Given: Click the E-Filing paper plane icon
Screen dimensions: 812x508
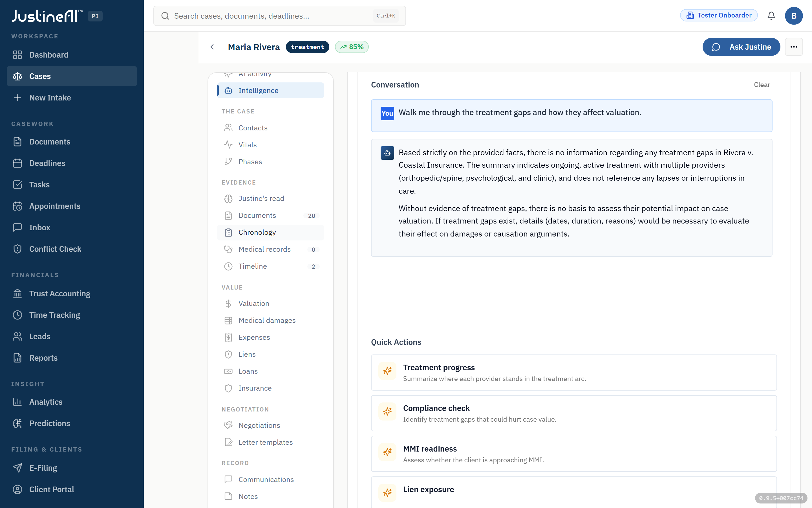Looking at the screenshot, I should pyautogui.click(x=17, y=468).
